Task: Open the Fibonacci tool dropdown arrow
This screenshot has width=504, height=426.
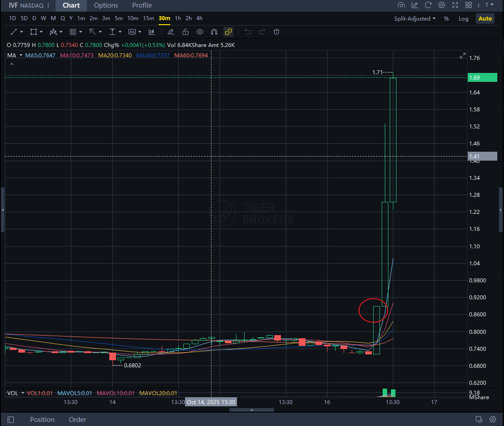Action: 81,32
